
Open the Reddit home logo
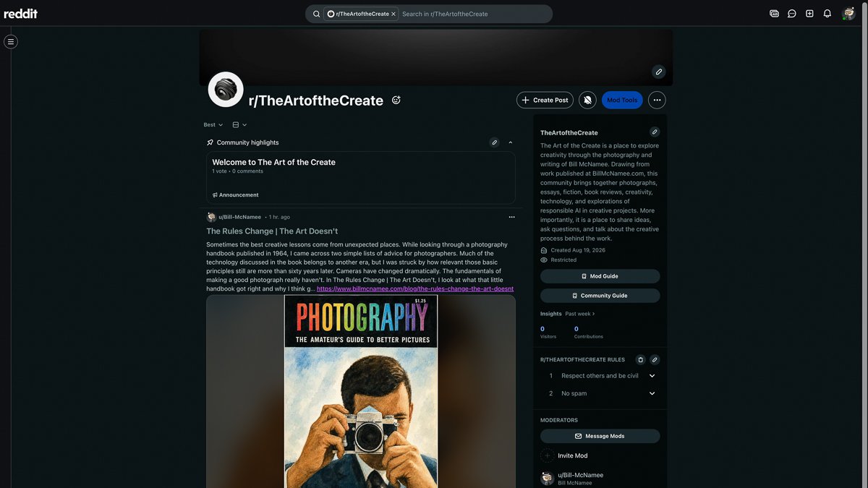coord(20,13)
